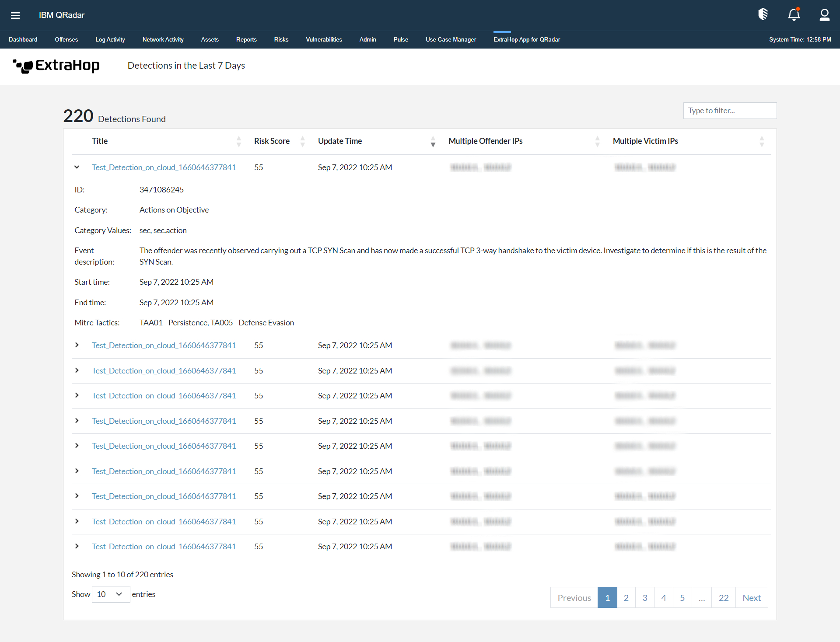This screenshot has width=840, height=642.
Task: Click page 3 in pagination
Action: [x=644, y=597]
